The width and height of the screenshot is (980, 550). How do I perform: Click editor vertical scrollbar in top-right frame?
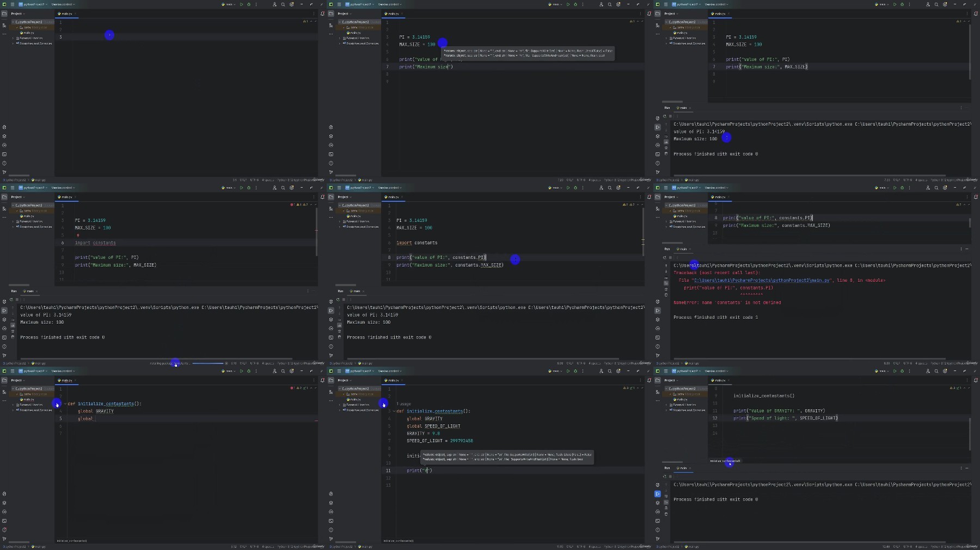click(x=970, y=52)
